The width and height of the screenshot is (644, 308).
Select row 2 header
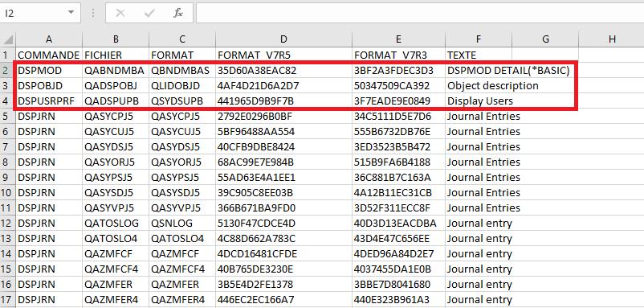click(8, 70)
